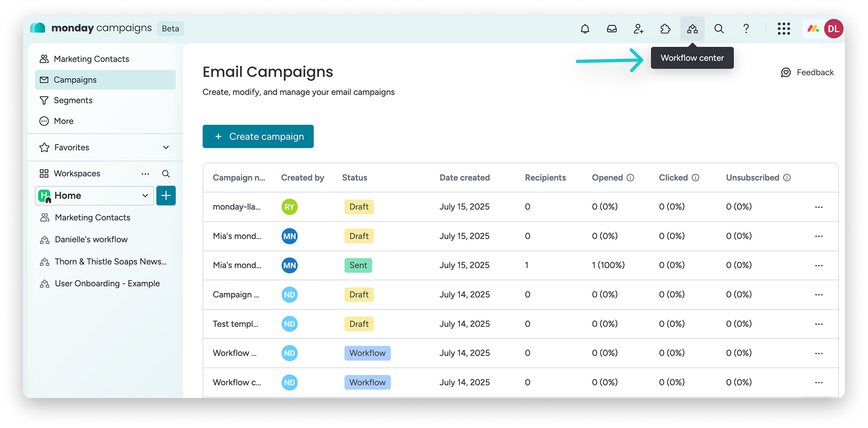The image size is (868, 428).
Task: Show info for Unsubscribed column
Action: point(787,178)
